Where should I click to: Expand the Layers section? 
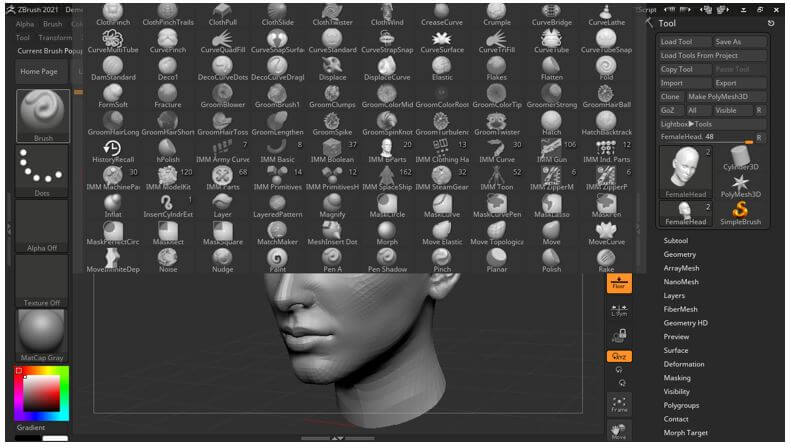click(674, 295)
